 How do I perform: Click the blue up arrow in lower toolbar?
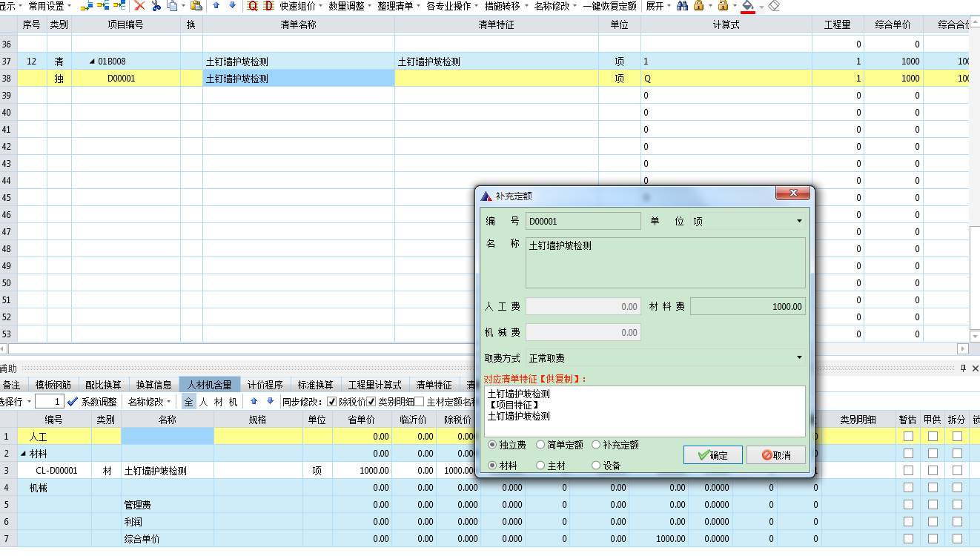pos(254,402)
